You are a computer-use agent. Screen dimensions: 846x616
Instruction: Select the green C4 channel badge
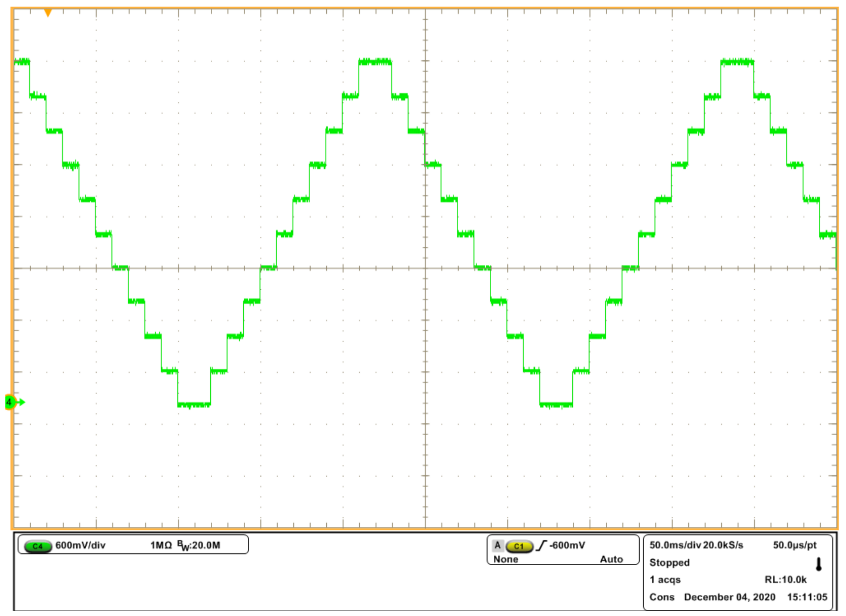click(x=38, y=546)
